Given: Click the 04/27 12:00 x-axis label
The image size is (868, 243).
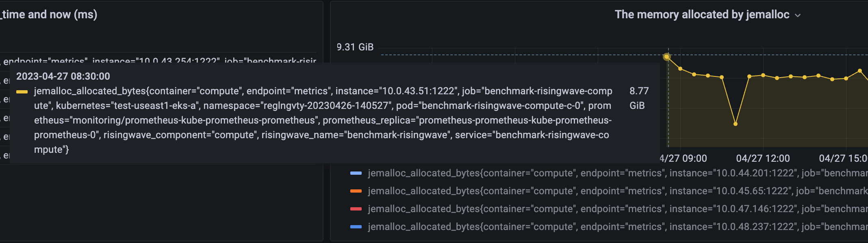Looking at the screenshot, I should pyautogui.click(x=763, y=158).
